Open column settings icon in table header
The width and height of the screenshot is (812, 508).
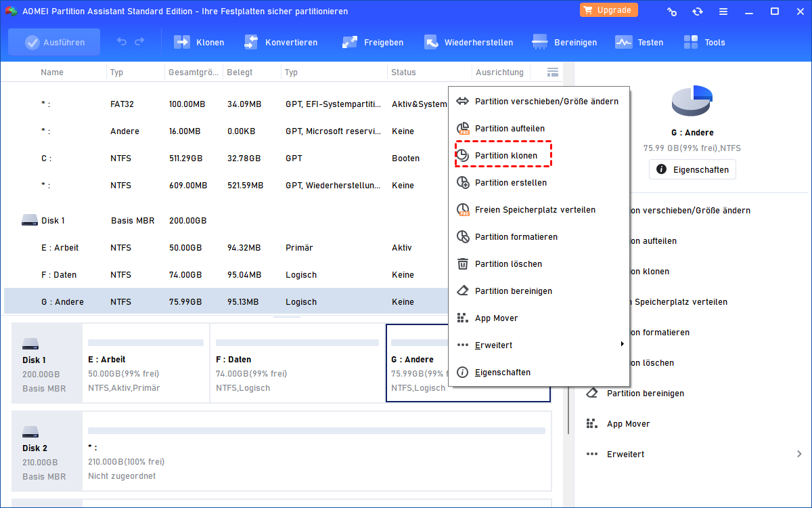tap(553, 72)
